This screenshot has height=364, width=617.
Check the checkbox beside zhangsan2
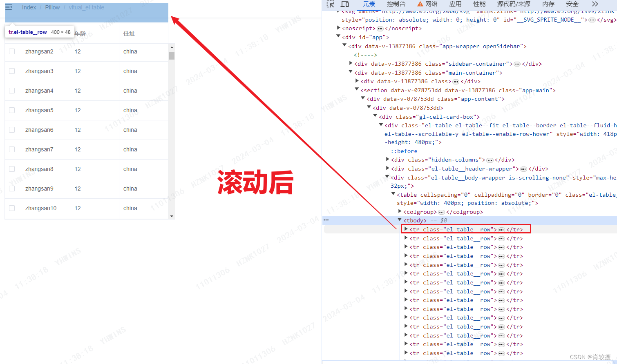click(12, 51)
